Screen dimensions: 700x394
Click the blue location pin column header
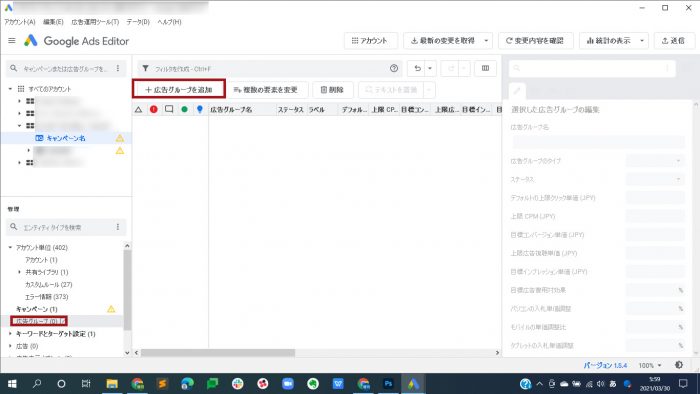pos(200,109)
